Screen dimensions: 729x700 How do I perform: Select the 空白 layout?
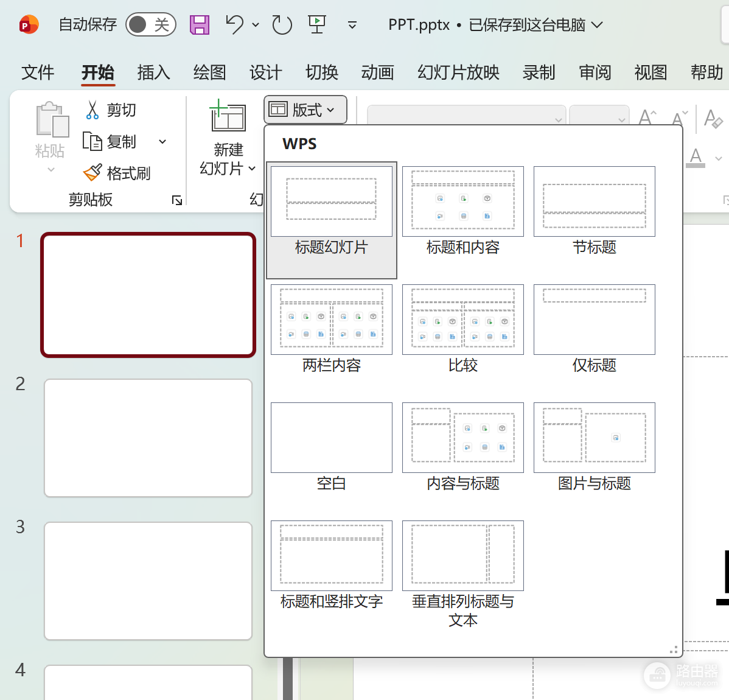tap(332, 447)
